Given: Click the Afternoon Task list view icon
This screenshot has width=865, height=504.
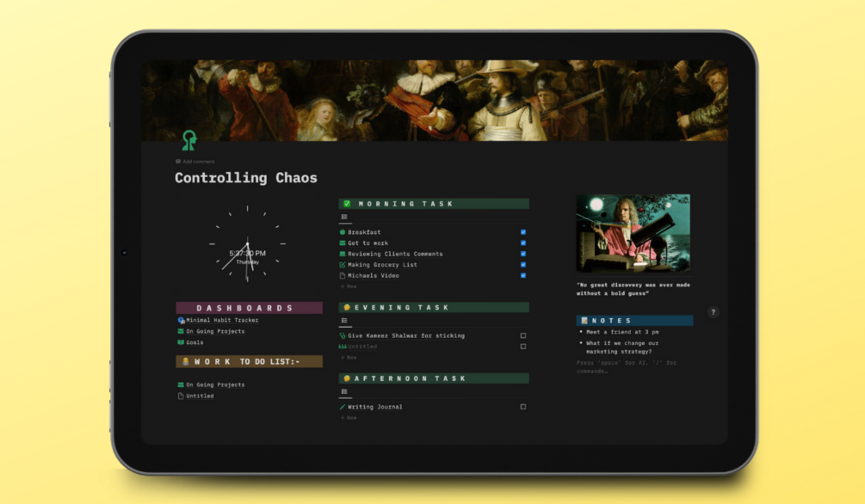Looking at the screenshot, I should (344, 391).
